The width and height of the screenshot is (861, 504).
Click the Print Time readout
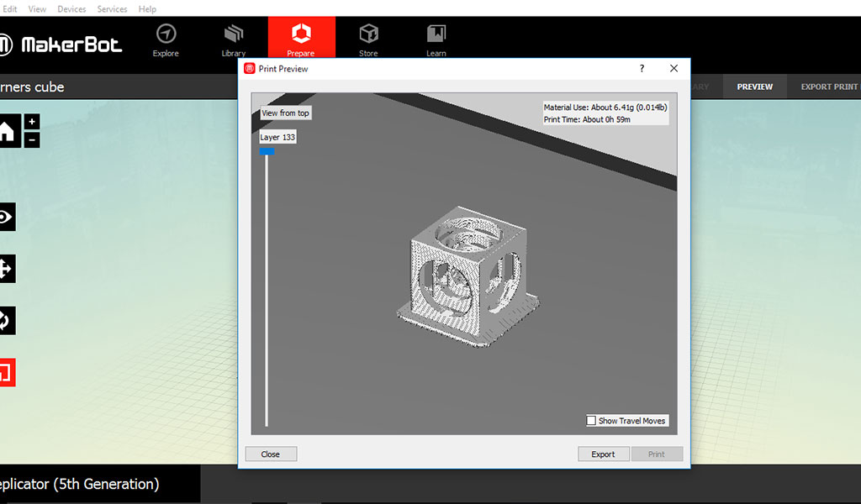pyautogui.click(x=587, y=119)
